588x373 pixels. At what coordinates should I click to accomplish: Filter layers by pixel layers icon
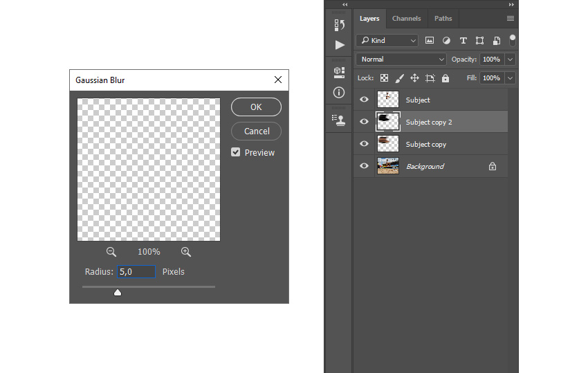pyautogui.click(x=430, y=41)
